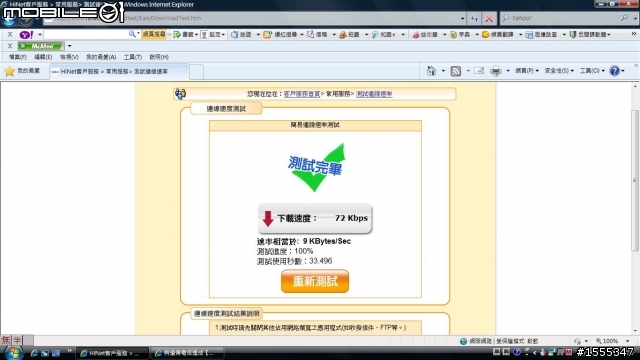Click the stop loading red X button
Viewport: 640px width, 360px height.
489,18
